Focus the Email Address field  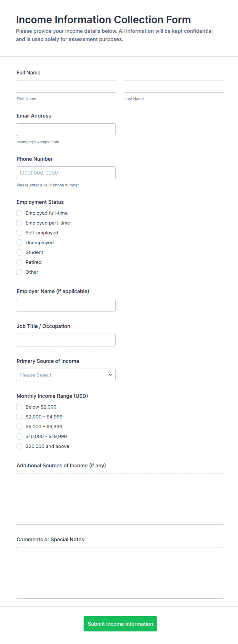point(66,130)
